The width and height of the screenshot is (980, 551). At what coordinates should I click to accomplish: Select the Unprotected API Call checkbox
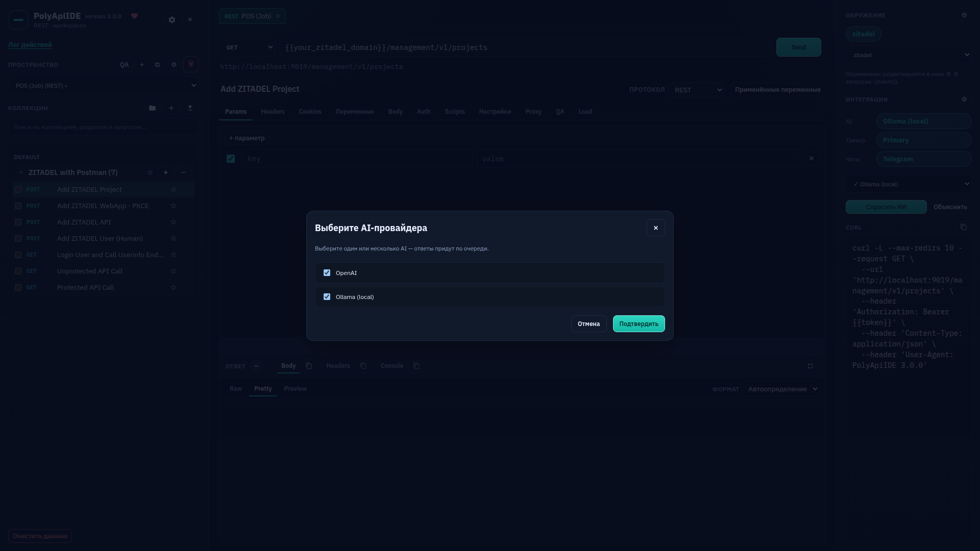point(18,271)
